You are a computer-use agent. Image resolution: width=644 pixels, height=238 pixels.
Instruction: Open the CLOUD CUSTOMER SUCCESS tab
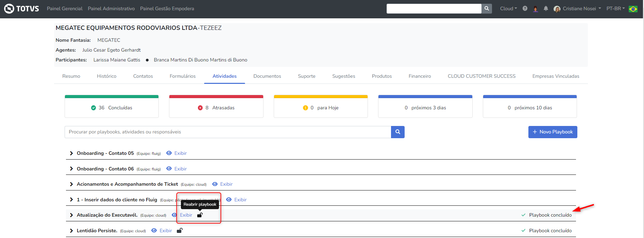click(x=481, y=76)
